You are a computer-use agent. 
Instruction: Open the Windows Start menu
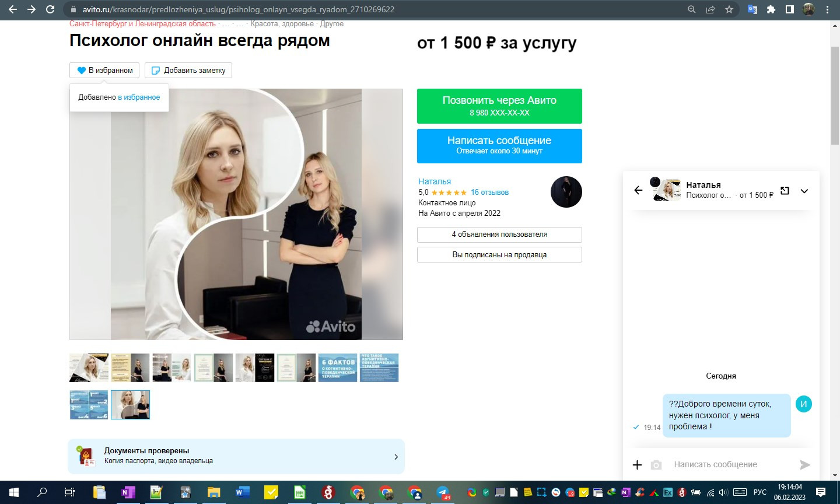click(x=14, y=492)
